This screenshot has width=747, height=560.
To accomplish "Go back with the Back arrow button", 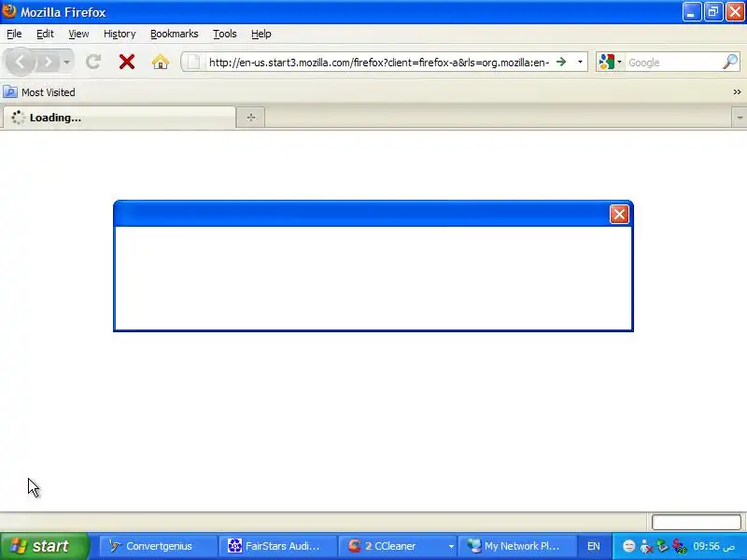I will (x=20, y=62).
